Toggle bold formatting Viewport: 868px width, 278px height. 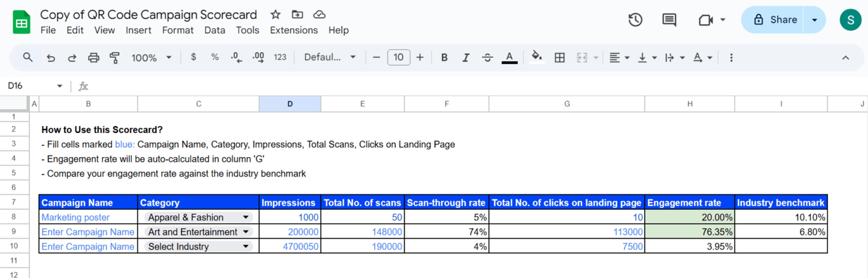444,58
